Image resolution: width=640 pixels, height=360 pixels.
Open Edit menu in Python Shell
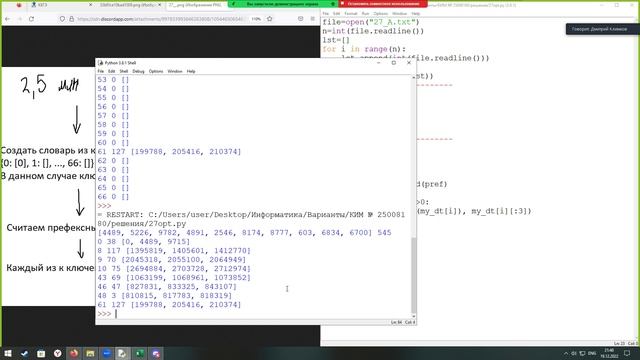pos(111,71)
